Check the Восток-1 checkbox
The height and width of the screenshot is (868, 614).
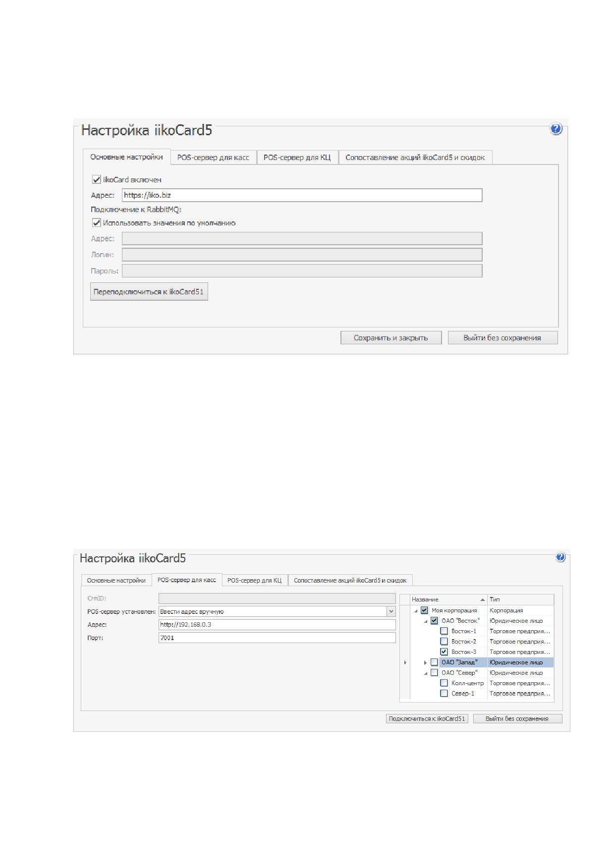pos(444,631)
